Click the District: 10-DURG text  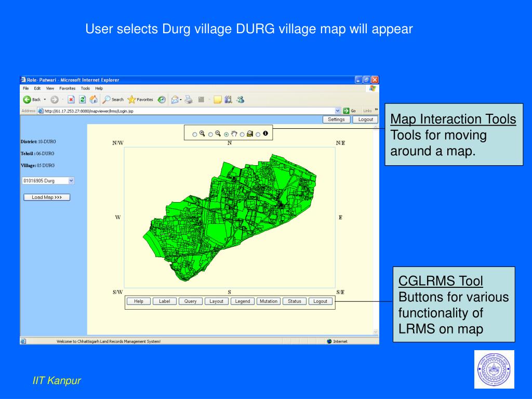(x=38, y=142)
